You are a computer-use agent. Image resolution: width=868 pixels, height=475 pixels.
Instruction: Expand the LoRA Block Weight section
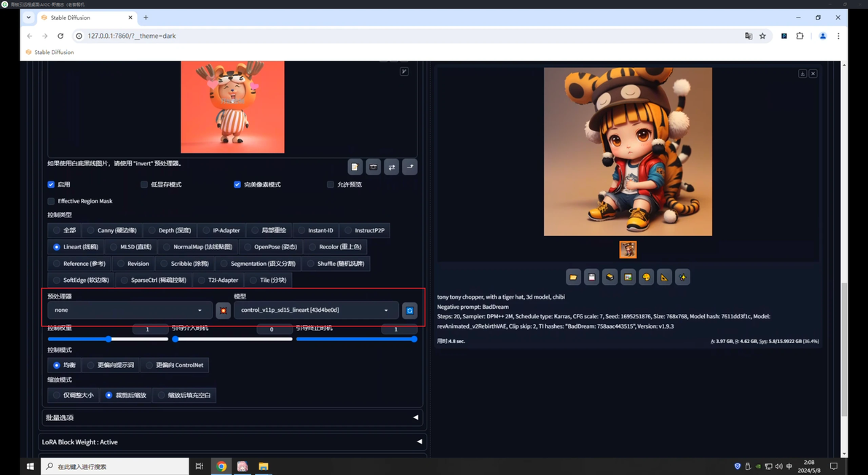(232, 441)
